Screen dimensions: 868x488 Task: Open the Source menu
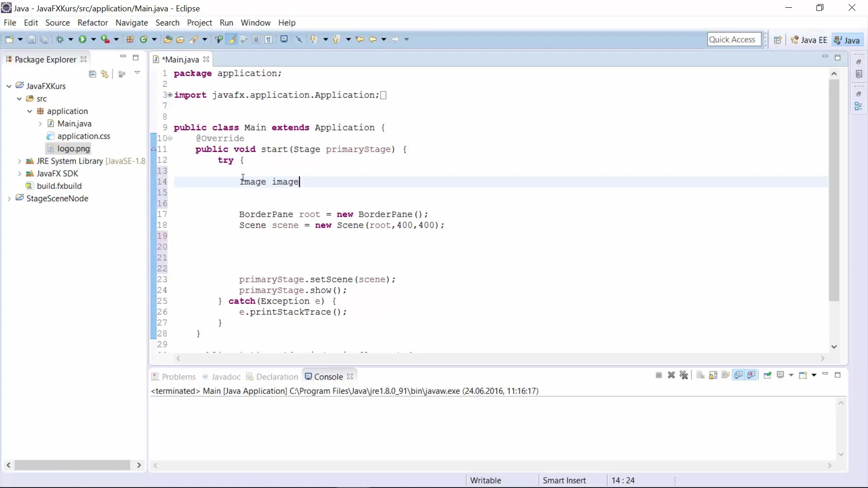pyautogui.click(x=57, y=23)
